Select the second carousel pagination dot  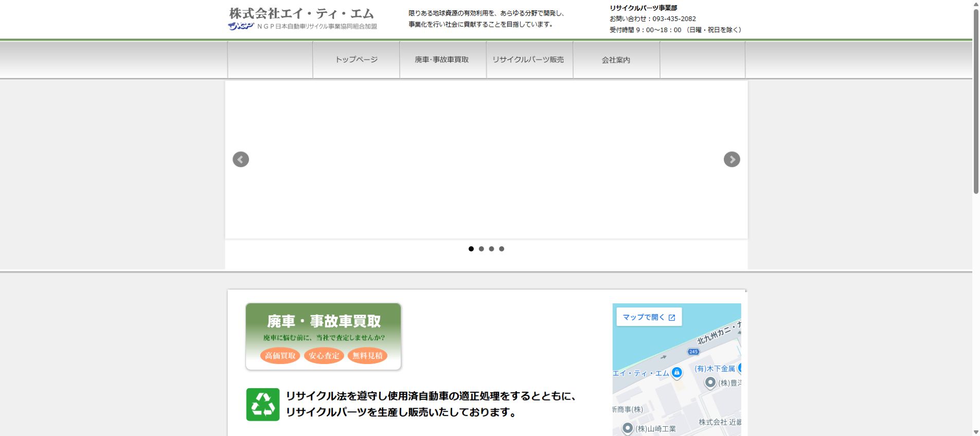[x=482, y=249]
